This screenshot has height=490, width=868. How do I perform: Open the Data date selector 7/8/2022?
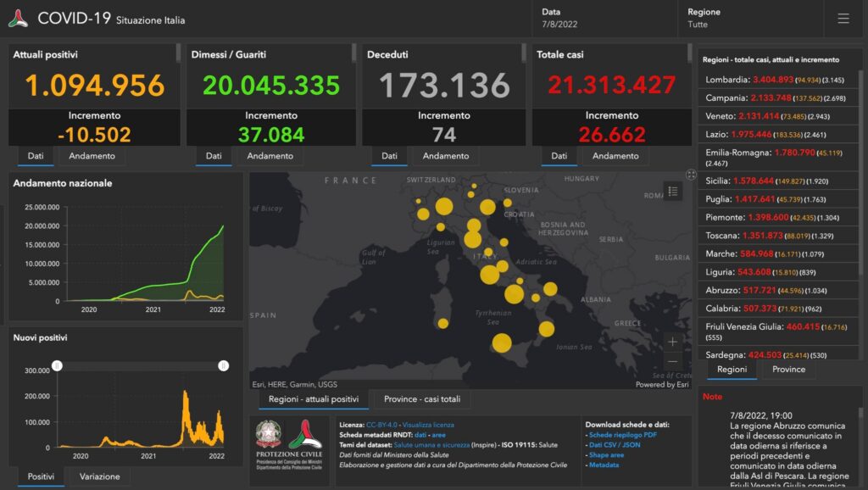coord(604,19)
